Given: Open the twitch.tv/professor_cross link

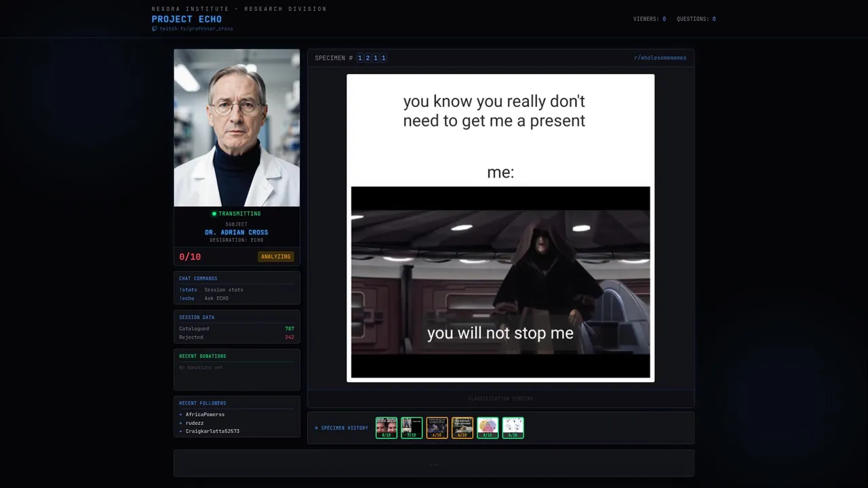Looking at the screenshot, I should tap(196, 29).
